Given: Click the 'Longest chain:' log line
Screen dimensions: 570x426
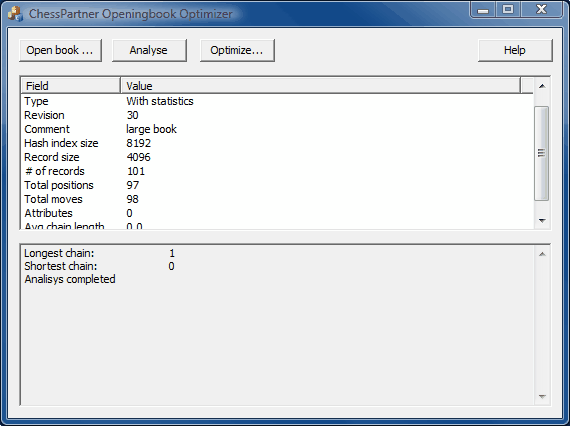Looking at the screenshot, I should pyautogui.click(x=99, y=253).
